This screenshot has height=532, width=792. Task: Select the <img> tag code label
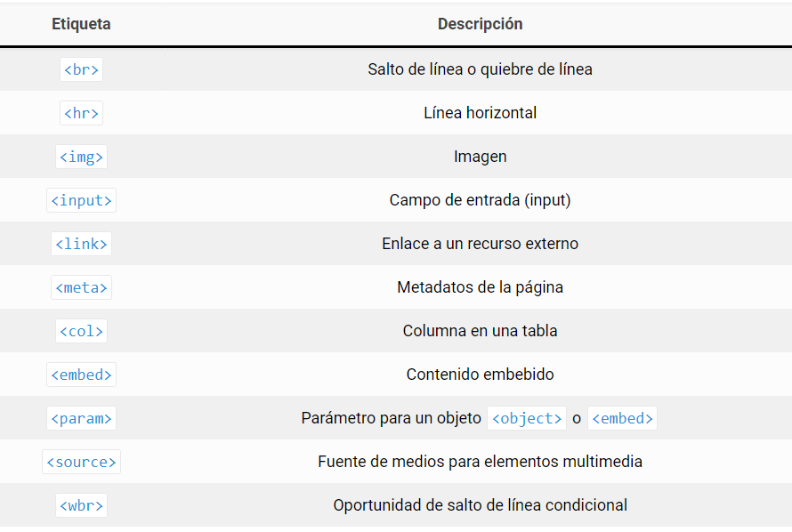[x=81, y=157]
